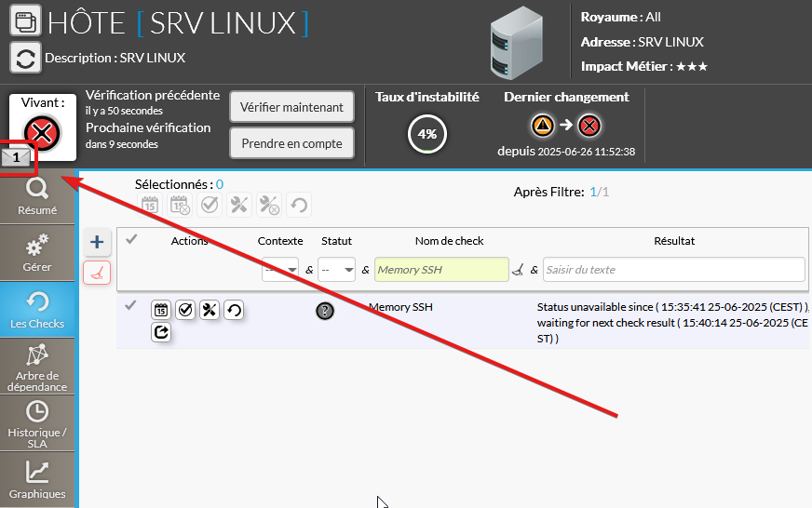Open the Résumé tab in sidebar
Screen dimensions: 812x508
point(37,197)
